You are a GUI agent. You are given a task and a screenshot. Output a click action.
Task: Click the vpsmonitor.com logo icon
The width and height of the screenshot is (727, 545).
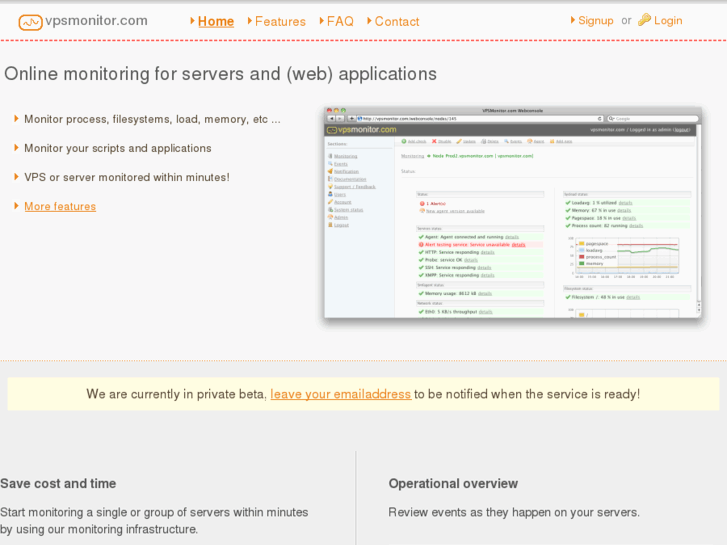tap(30, 22)
